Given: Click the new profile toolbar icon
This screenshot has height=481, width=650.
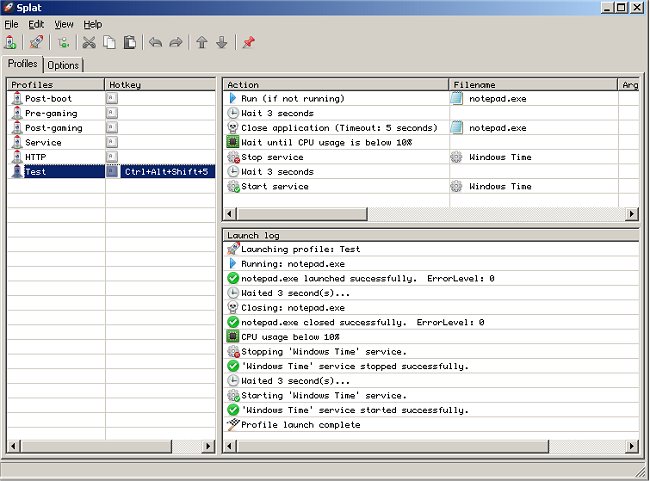Looking at the screenshot, I should coord(11,42).
